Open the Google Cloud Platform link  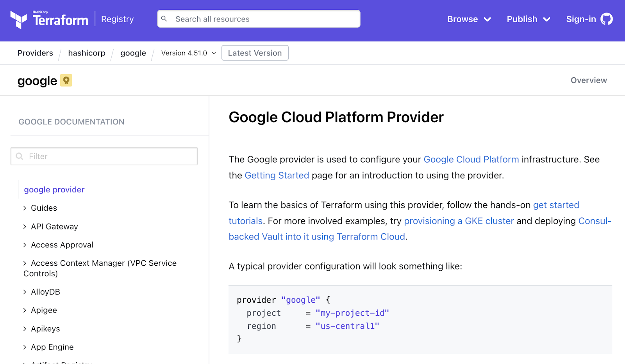(x=471, y=160)
